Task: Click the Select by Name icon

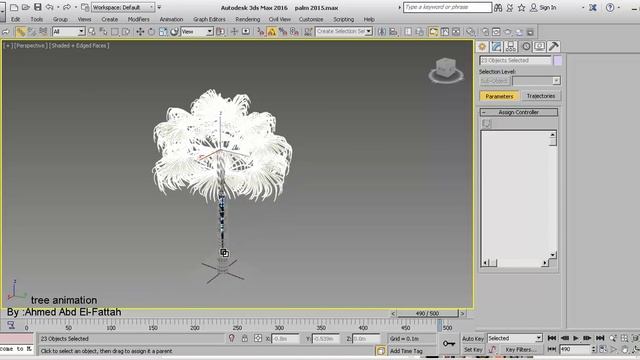Action: pos(103,31)
